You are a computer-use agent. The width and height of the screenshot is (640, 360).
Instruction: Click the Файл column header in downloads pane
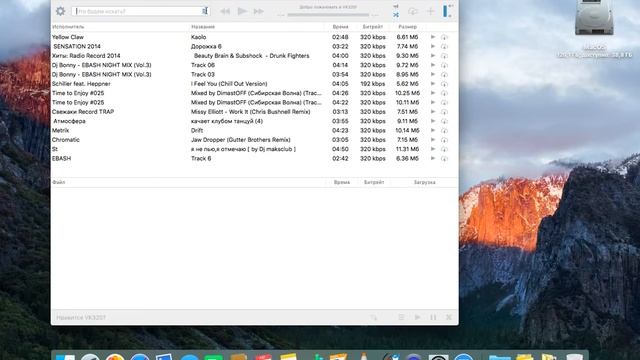point(59,182)
